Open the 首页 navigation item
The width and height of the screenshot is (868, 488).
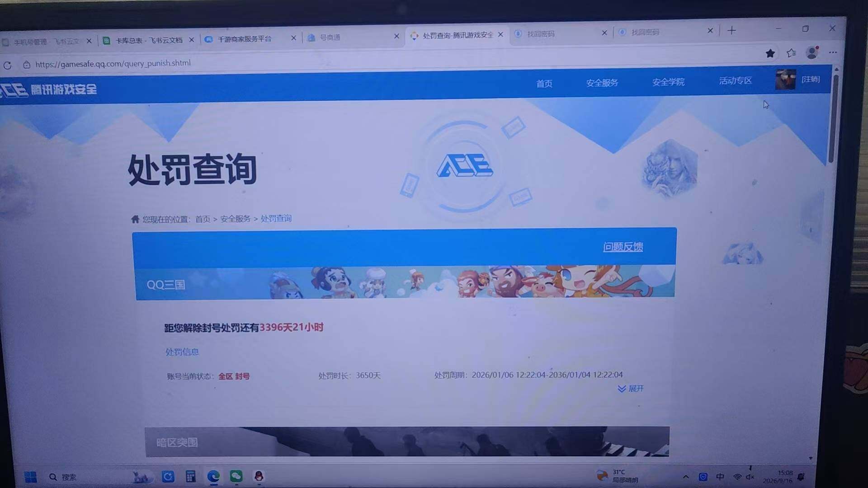pyautogui.click(x=544, y=84)
